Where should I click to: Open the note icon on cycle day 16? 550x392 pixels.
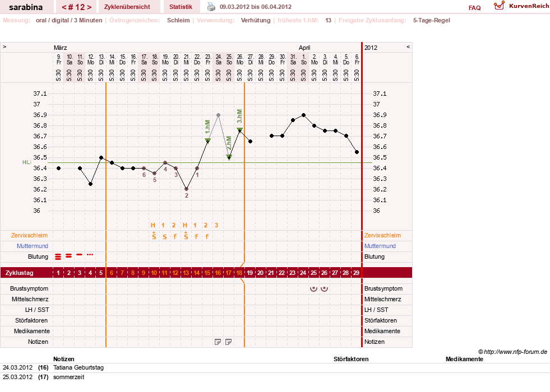pos(218,342)
